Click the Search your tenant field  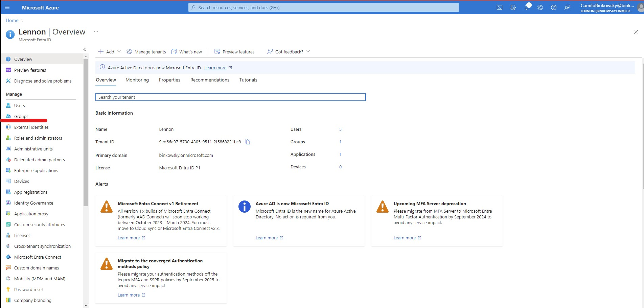[231, 97]
